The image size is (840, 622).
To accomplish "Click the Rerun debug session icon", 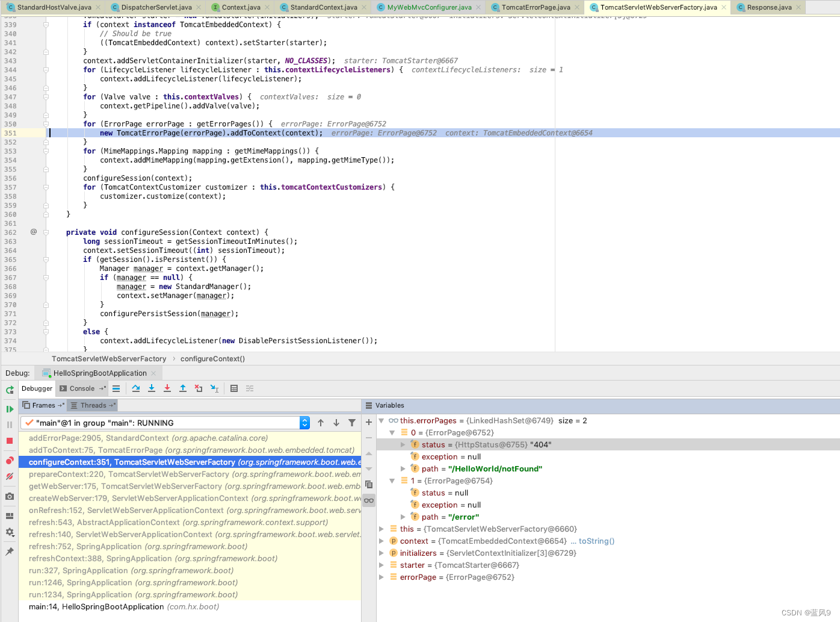I will (10, 390).
